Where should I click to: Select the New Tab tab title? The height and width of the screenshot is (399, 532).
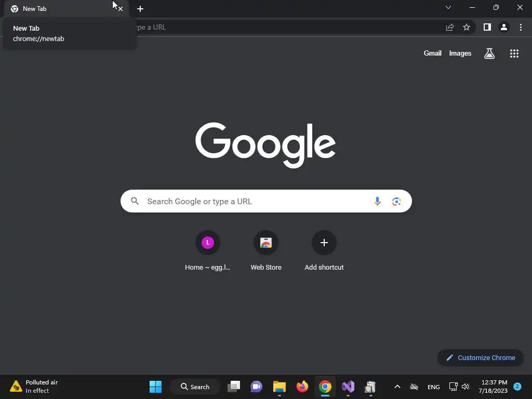coord(34,9)
